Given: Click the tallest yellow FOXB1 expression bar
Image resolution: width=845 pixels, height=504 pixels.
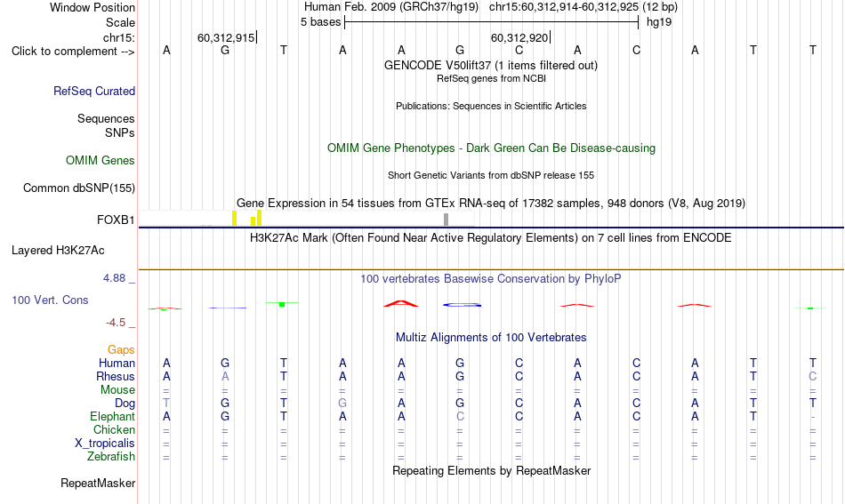Looking at the screenshot, I should point(259,218).
